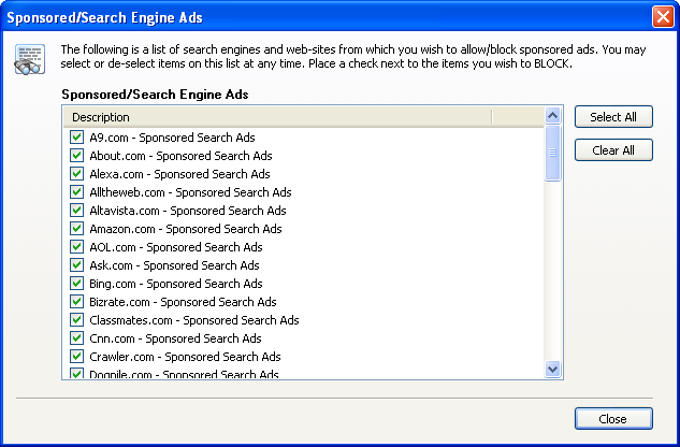Select the 'A9.com - Sponsored Search Ads' row text
This screenshot has height=447, width=680.
(x=172, y=138)
